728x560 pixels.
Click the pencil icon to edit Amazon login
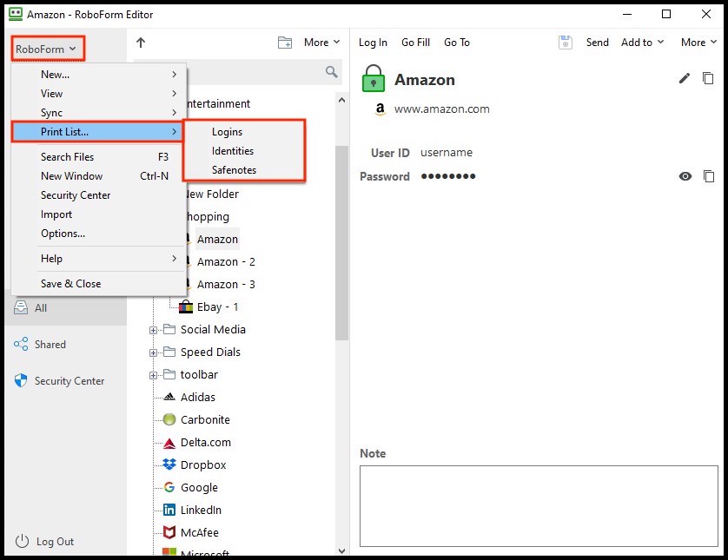pyautogui.click(x=685, y=78)
